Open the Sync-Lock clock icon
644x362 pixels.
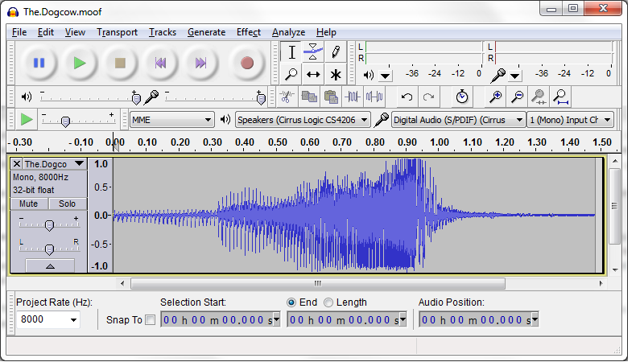tap(462, 97)
